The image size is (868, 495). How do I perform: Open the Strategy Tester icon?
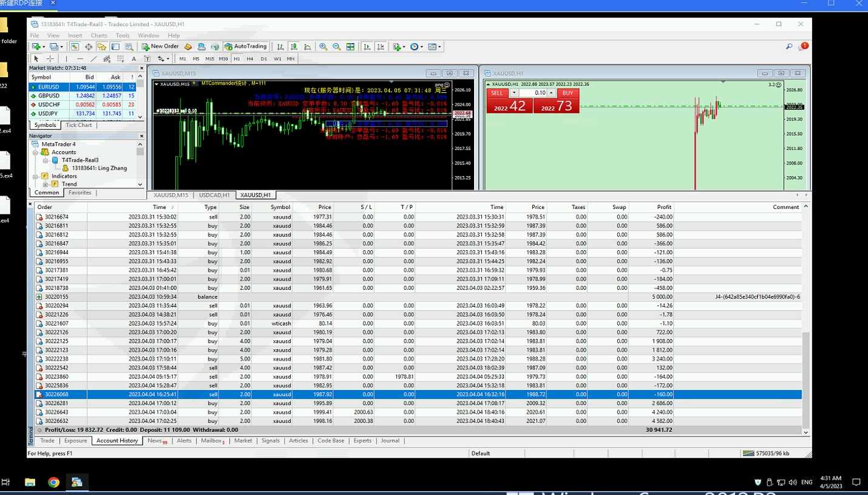tap(129, 46)
